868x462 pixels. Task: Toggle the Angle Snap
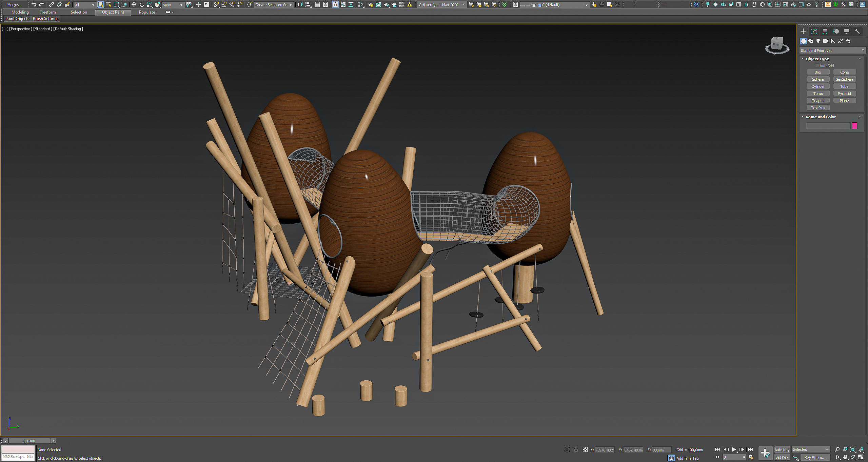224,4
